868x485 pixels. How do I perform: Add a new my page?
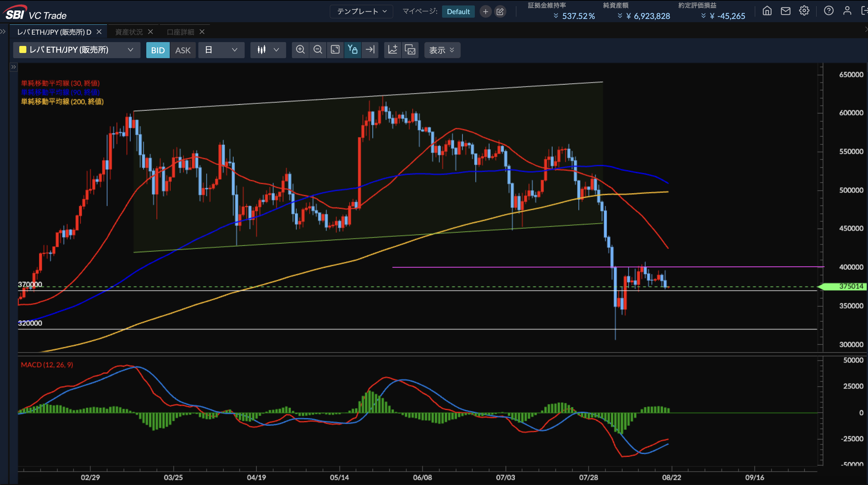point(485,12)
